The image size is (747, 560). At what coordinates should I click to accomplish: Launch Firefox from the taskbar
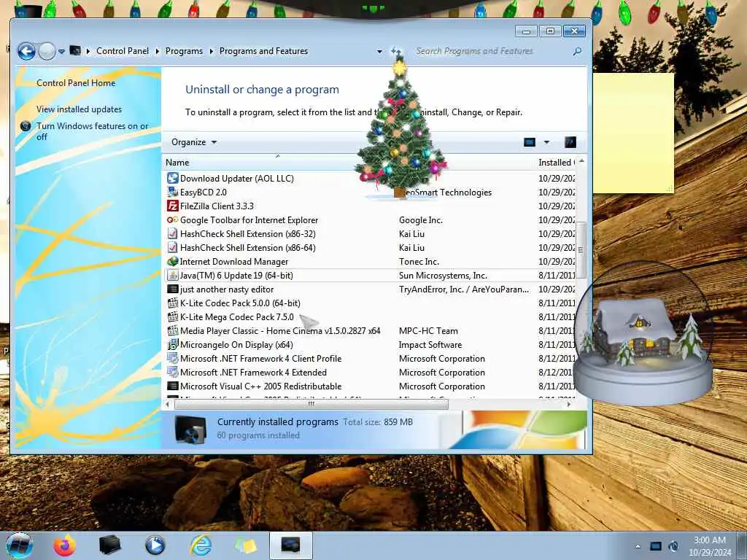pos(64,545)
